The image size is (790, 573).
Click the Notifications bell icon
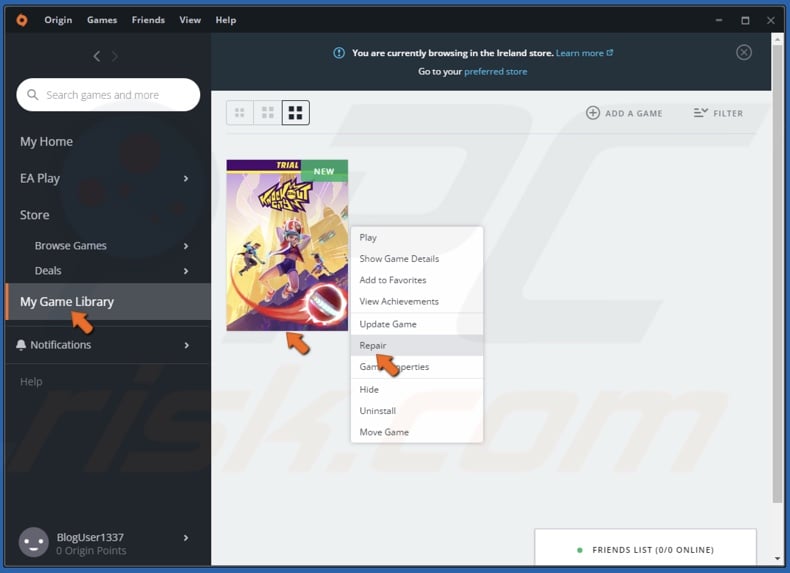pyautogui.click(x=21, y=345)
